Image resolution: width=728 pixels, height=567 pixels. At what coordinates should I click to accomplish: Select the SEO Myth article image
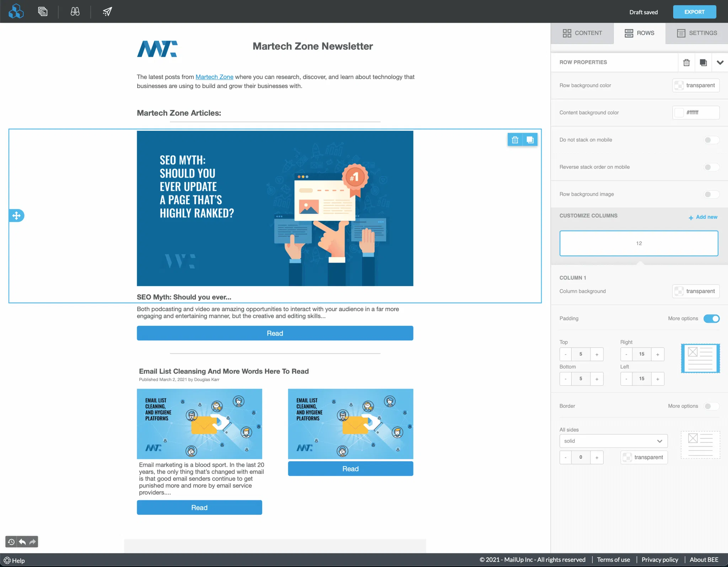click(275, 208)
